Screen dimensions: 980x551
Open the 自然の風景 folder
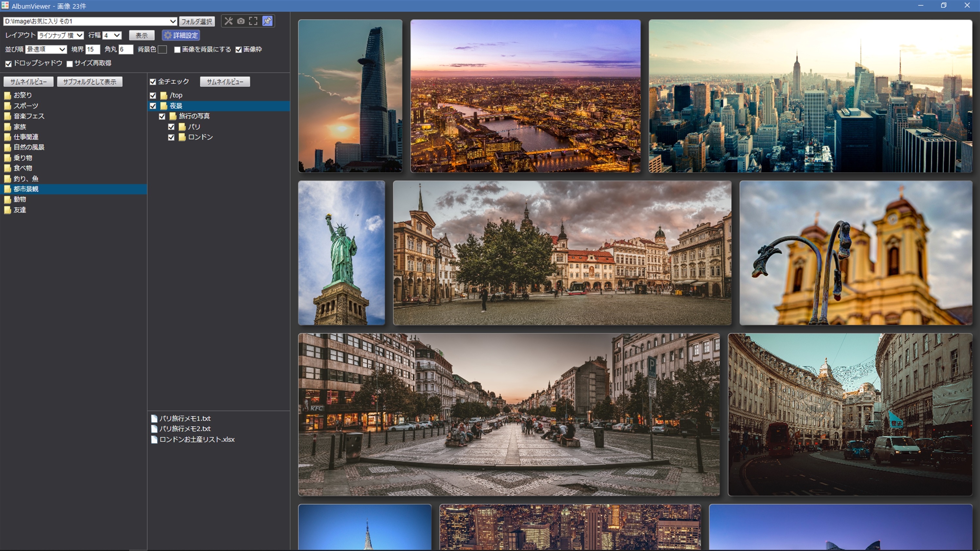29,147
